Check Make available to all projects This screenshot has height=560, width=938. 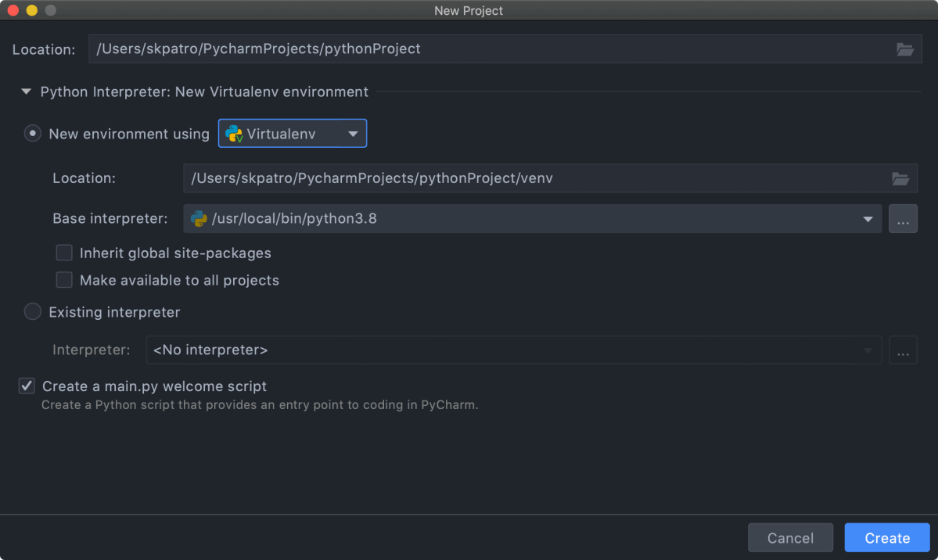tap(64, 280)
